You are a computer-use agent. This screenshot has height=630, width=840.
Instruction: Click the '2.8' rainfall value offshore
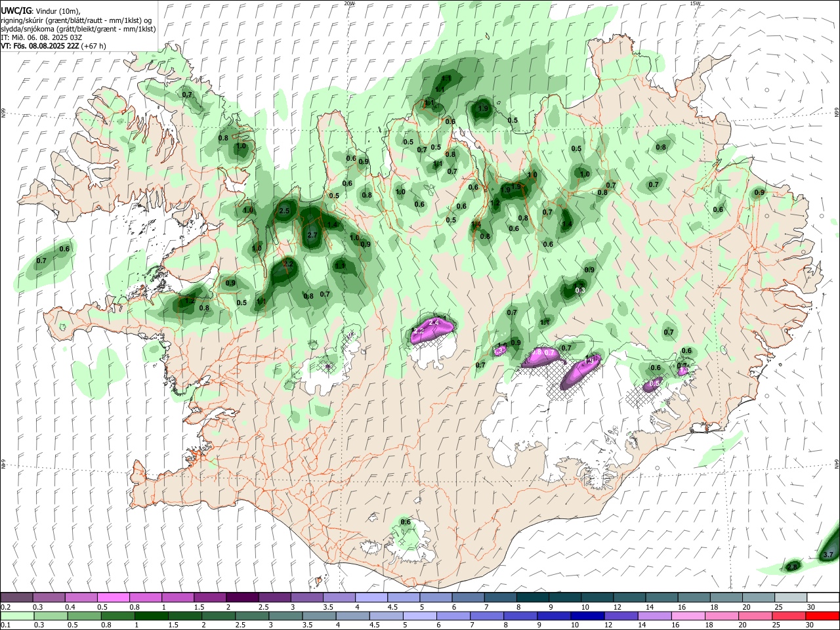(792, 567)
